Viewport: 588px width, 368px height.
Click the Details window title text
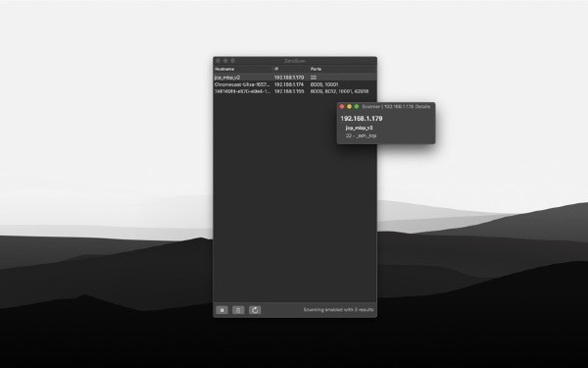[x=396, y=107]
